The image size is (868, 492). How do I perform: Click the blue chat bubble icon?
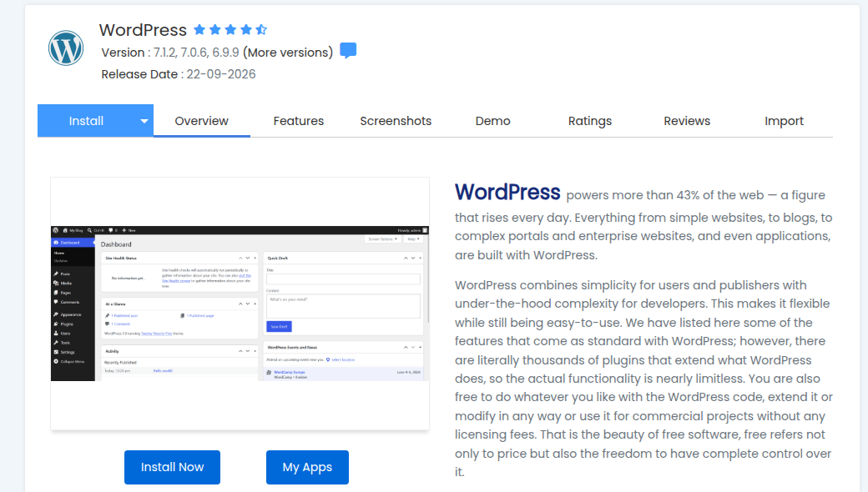point(348,50)
